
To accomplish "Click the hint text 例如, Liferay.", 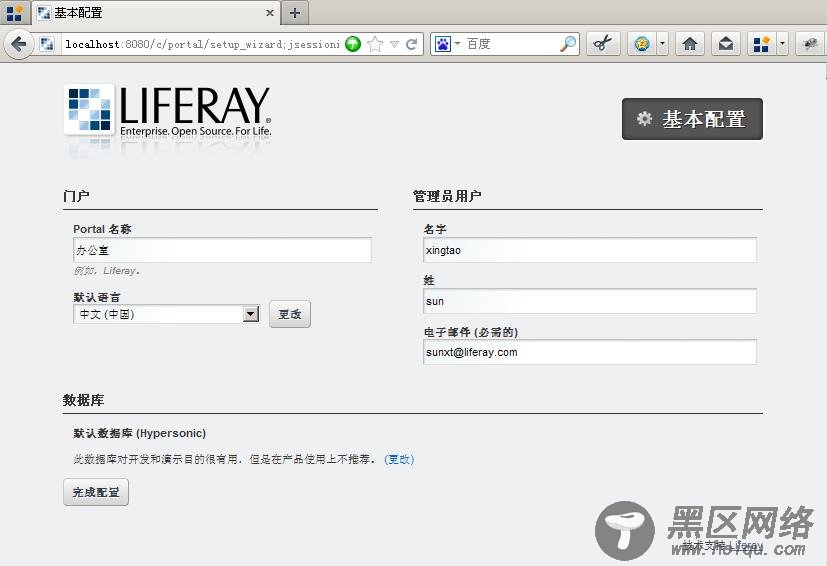I will point(107,271).
